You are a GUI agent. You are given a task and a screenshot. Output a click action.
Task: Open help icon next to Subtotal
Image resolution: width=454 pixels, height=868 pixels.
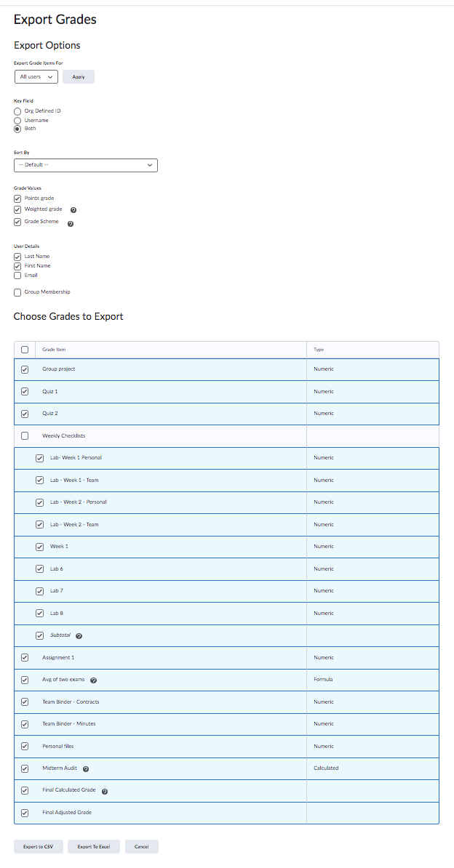[79, 636]
